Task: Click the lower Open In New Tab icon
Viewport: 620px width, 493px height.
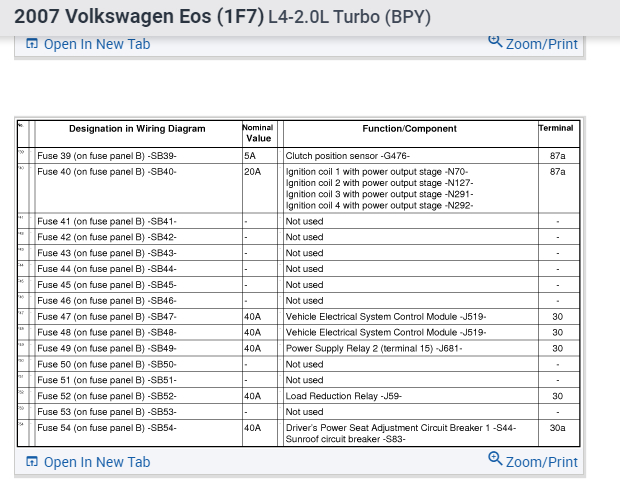Action: pos(32,461)
